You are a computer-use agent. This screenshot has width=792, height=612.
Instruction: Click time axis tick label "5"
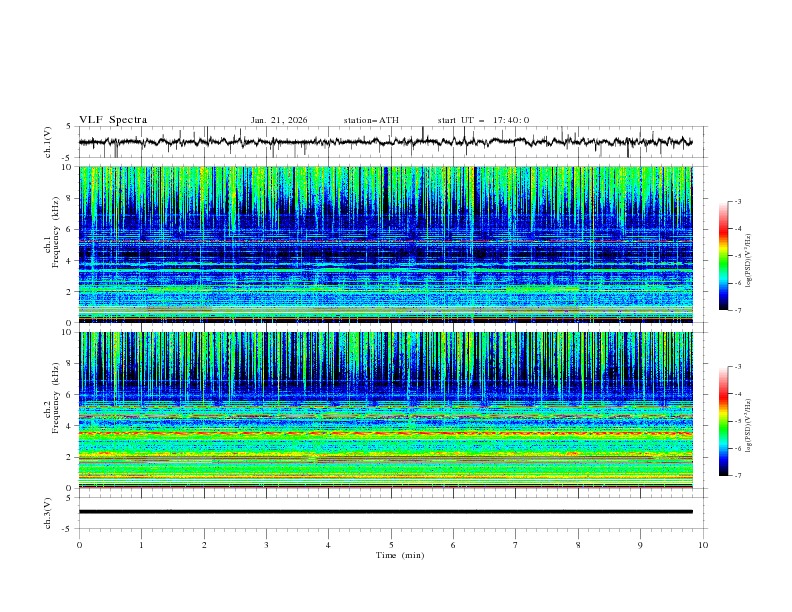pos(391,545)
